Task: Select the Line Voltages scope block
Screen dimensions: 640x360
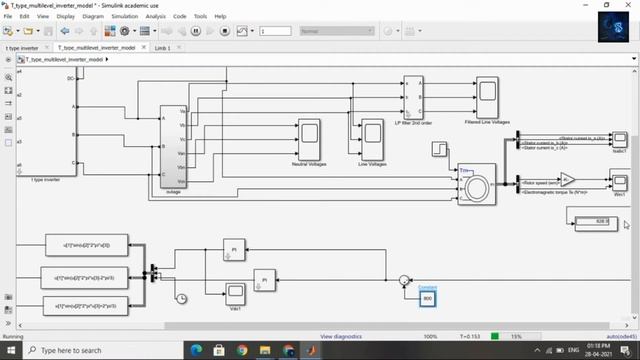Action: point(372,140)
